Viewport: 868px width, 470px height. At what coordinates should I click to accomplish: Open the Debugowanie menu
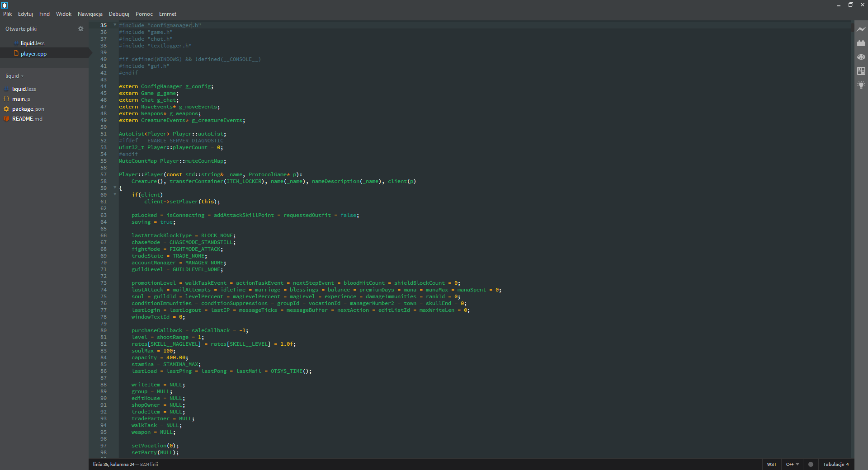point(118,14)
